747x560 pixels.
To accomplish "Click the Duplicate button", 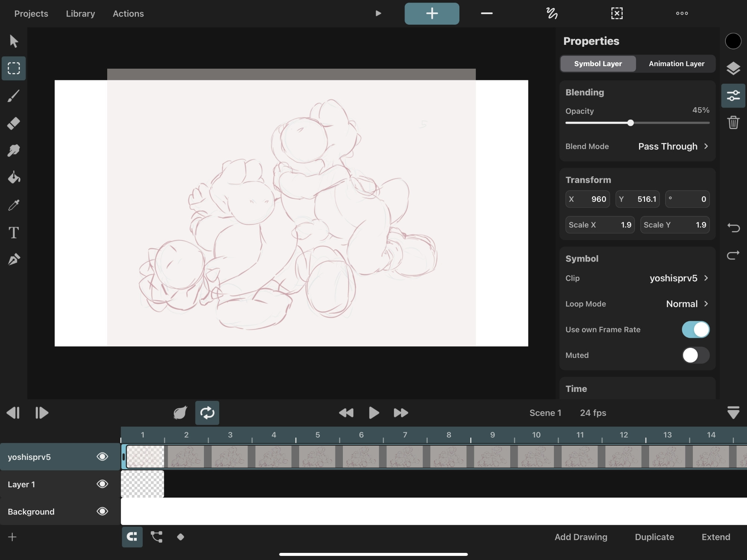I will point(655,536).
